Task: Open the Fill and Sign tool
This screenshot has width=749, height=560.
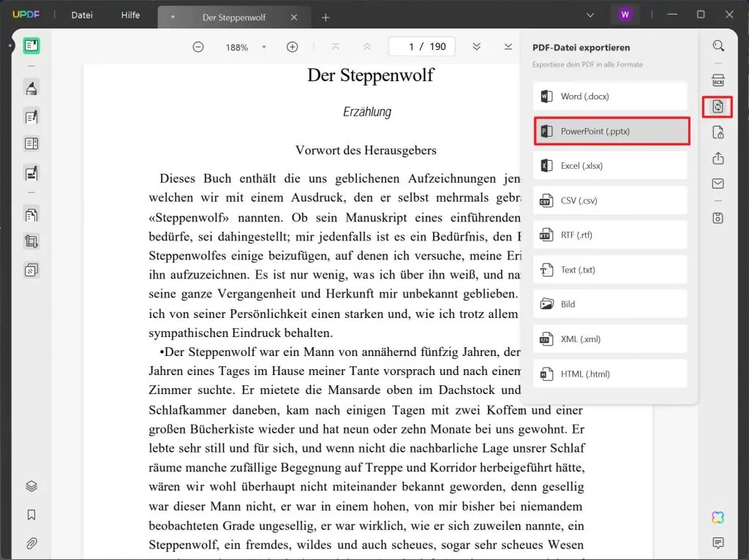Action: (x=31, y=173)
